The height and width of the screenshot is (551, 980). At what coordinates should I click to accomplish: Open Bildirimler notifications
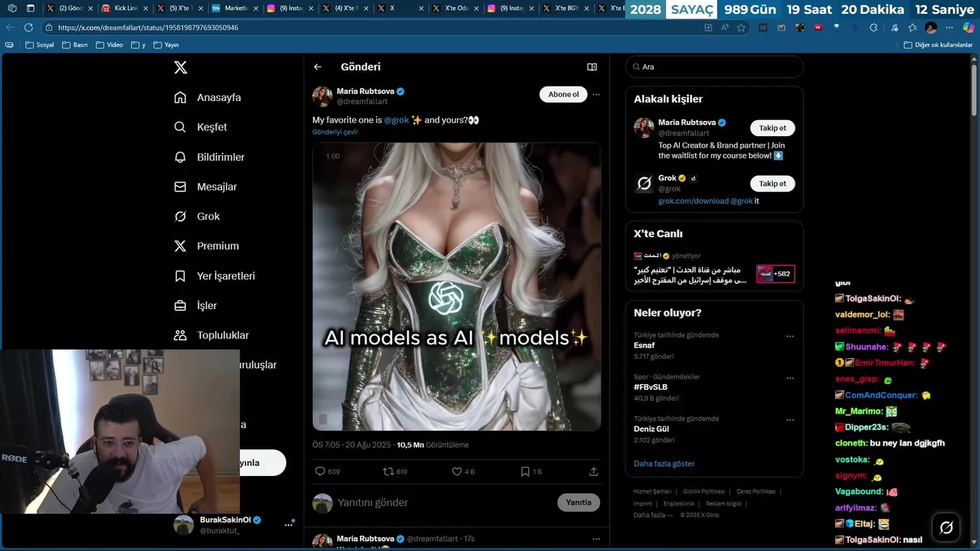click(209, 157)
